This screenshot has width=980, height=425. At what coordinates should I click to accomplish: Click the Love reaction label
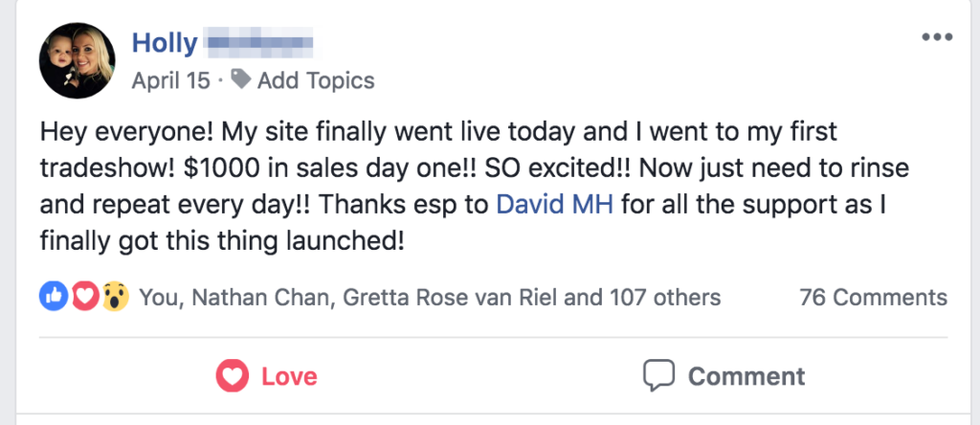coord(289,376)
